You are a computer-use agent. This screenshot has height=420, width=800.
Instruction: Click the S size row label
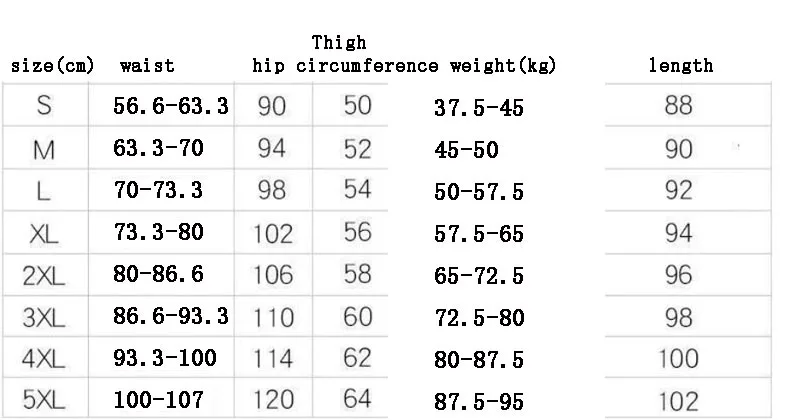pyautogui.click(x=43, y=107)
